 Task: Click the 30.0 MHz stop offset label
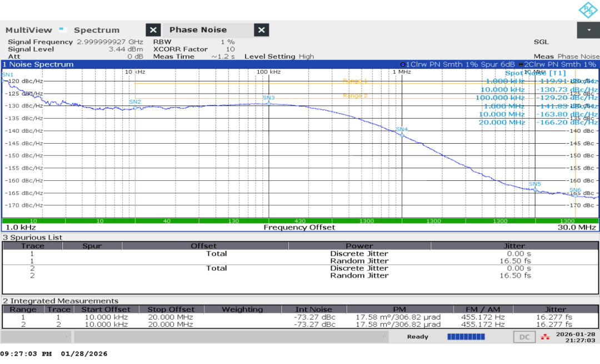[577, 228]
